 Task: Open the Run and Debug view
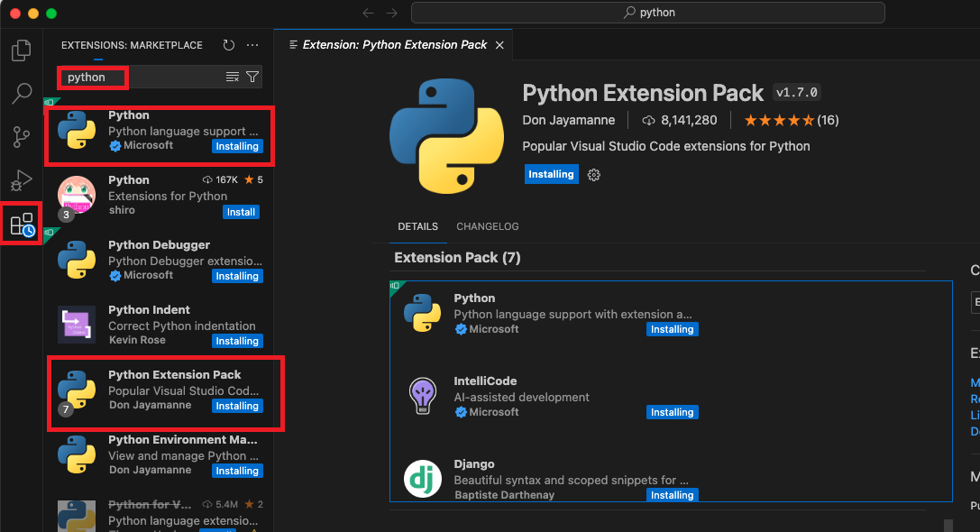22,180
